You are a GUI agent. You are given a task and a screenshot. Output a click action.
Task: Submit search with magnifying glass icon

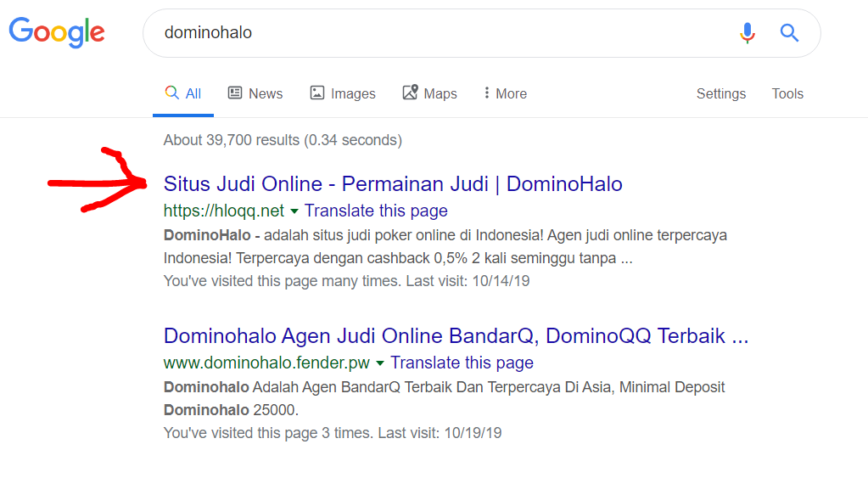point(789,32)
